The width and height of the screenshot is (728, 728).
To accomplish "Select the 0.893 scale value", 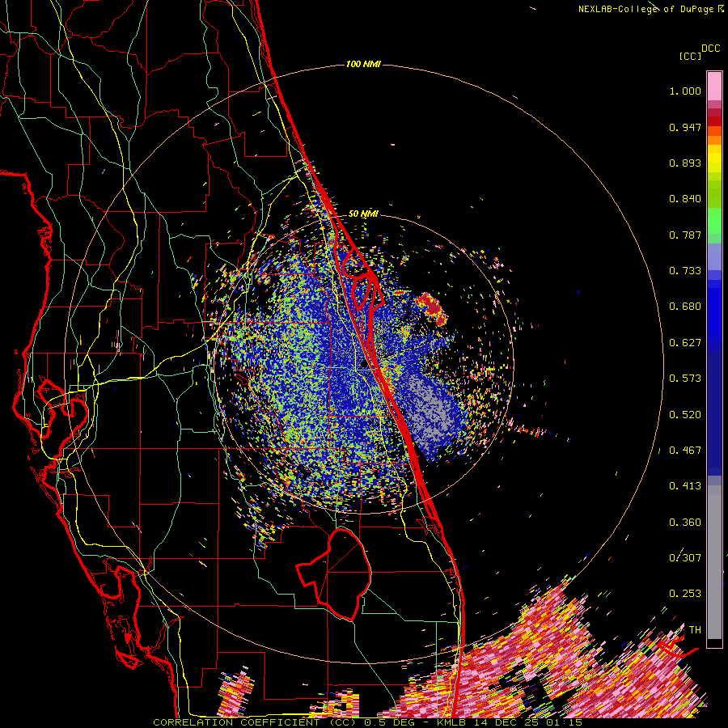I will 685,163.
